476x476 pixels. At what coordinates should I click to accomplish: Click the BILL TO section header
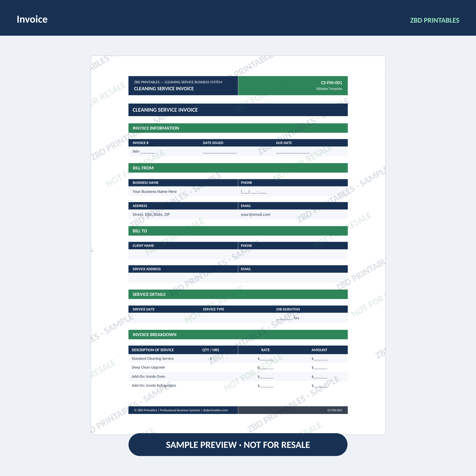[x=238, y=231]
